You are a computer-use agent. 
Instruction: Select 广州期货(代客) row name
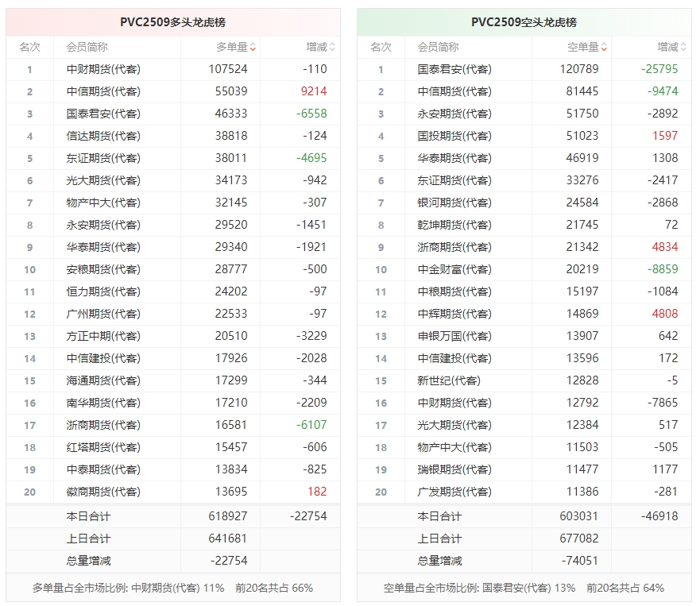pyautogui.click(x=103, y=314)
